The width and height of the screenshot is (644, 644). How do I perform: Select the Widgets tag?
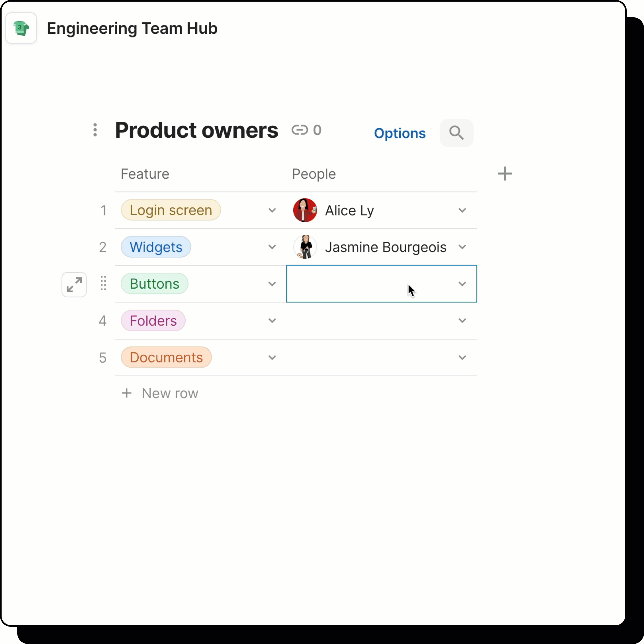(x=156, y=247)
